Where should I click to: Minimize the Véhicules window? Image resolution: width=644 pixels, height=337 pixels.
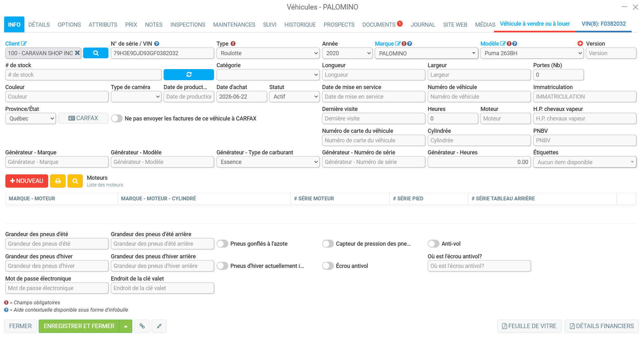click(624, 7)
